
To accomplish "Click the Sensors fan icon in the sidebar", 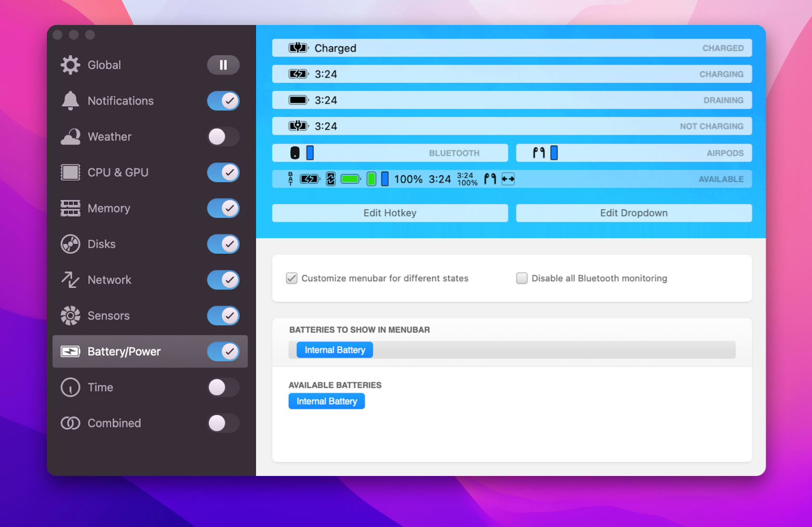I will tap(70, 316).
